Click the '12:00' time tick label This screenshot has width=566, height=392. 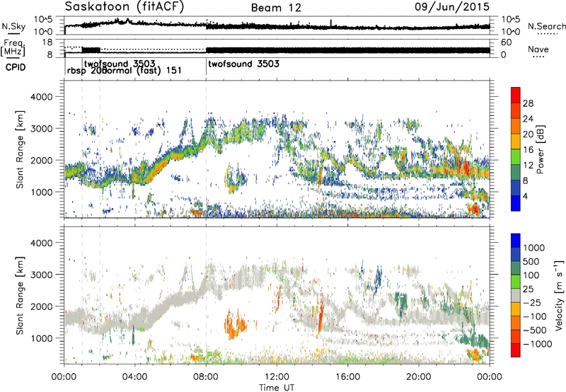(277, 377)
